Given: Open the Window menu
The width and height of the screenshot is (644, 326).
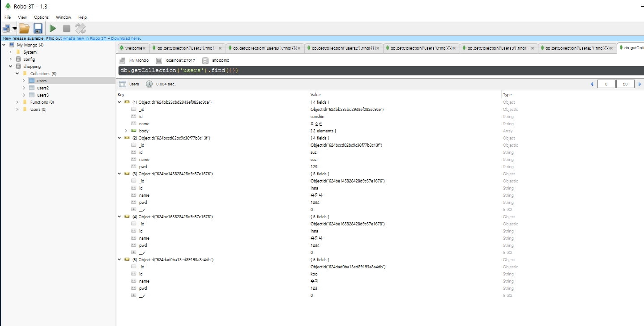Looking at the screenshot, I should (64, 17).
